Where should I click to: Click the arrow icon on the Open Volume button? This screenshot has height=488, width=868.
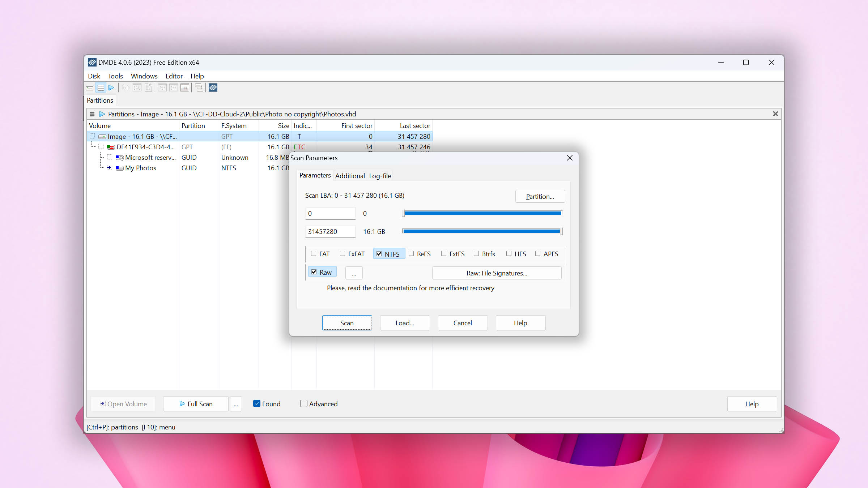point(103,403)
